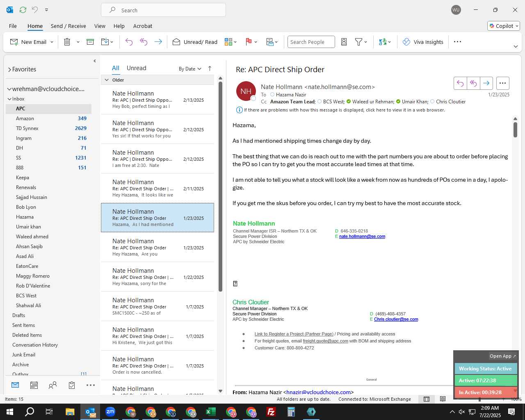Viewport: 525px width, 420px height.
Task: Expand Delete options dropdown arrow
Action: pyautogui.click(x=78, y=42)
